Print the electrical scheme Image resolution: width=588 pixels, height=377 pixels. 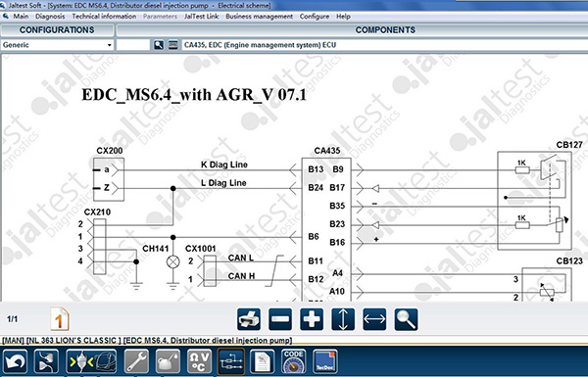249,319
